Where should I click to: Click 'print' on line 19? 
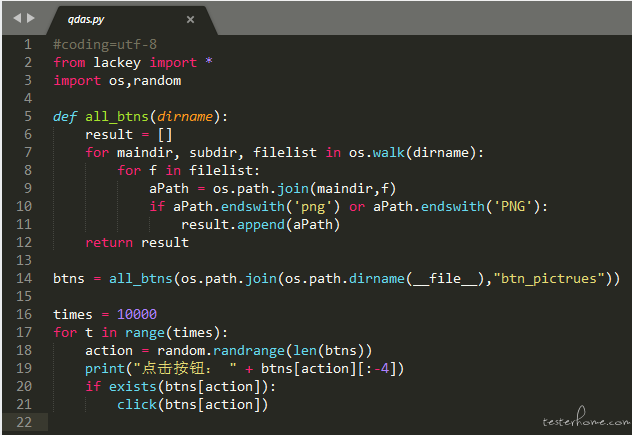pyautogui.click(x=105, y=368)
